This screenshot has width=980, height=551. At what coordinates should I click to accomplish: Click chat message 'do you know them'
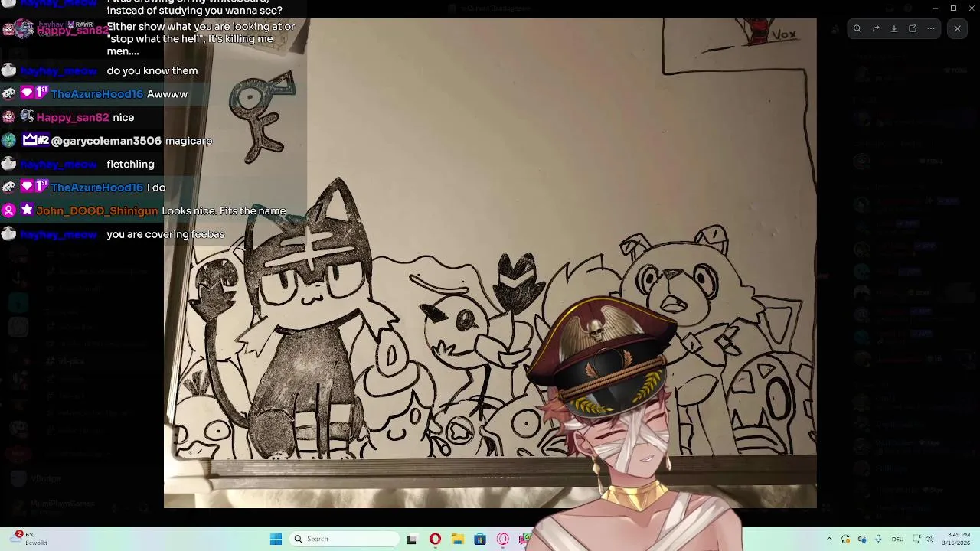point(152,71)
